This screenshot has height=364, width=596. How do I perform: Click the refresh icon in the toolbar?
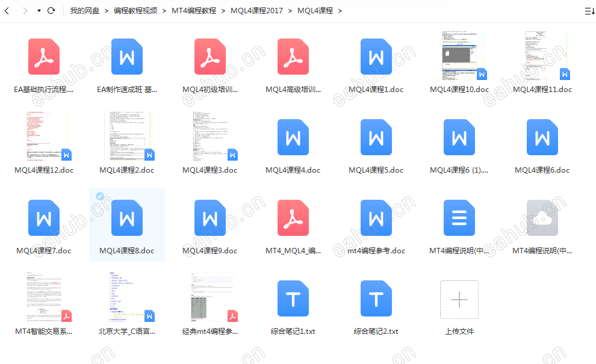pyautogui.click(x=52, y=10)
